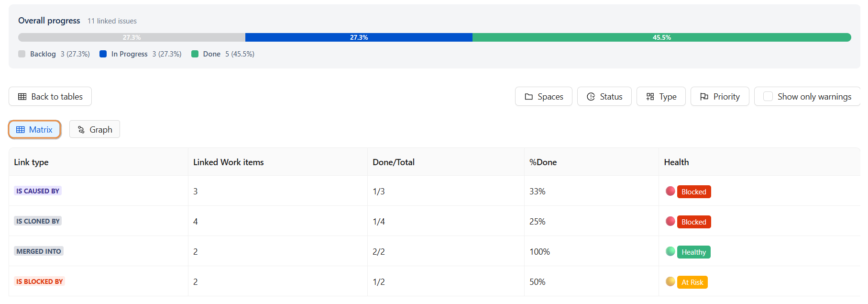Expand the Priority filter options
This screenshot has height=304, width=868.
pyautogui.click(x=719, y=97)
